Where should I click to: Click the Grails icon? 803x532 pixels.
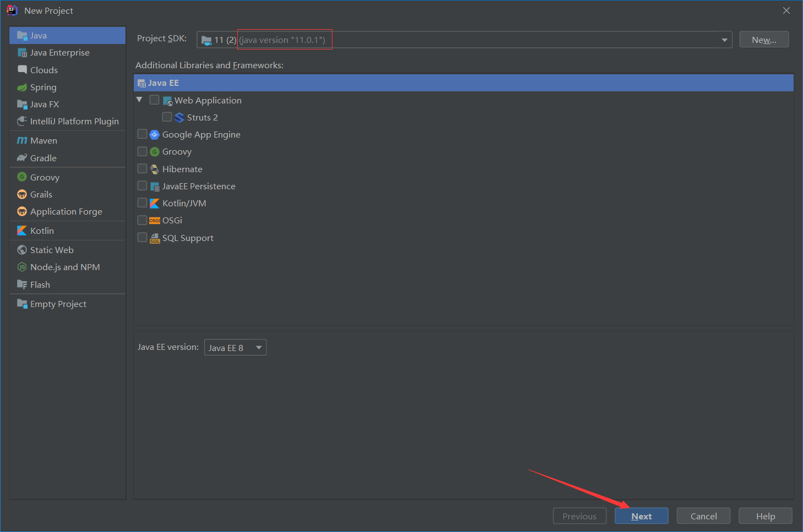[x=22, y=194]
